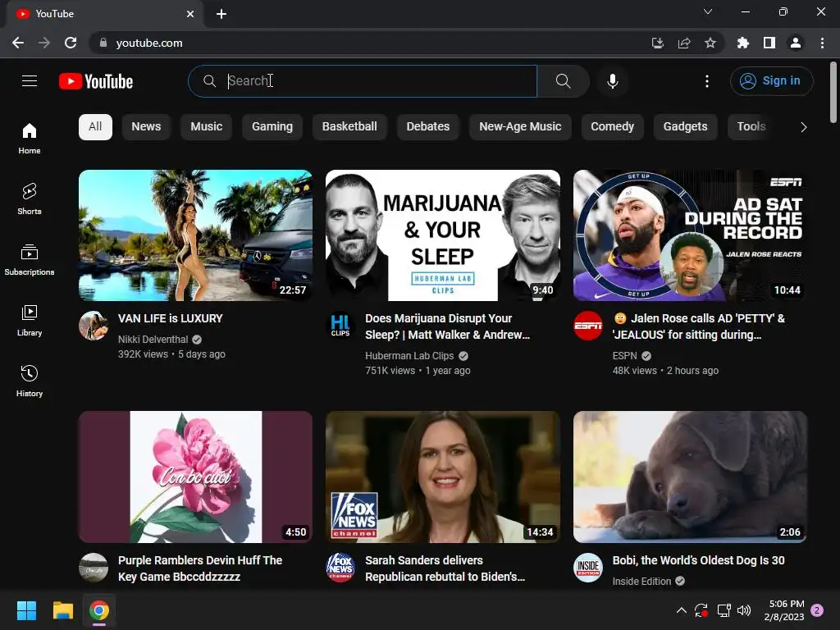840x630 pixels.
Task: Click Does Marijuana Disrupt Your Sleep title
Action: (447, 326)
